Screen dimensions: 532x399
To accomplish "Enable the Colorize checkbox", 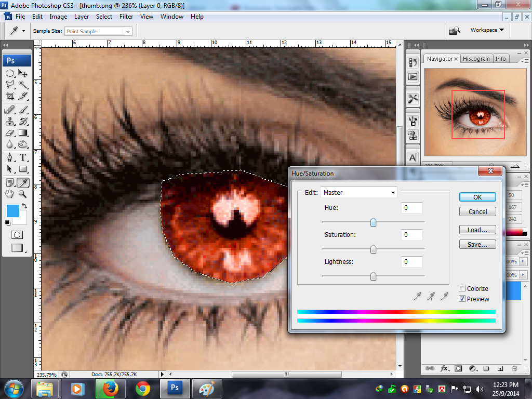I will pos(462,288).
